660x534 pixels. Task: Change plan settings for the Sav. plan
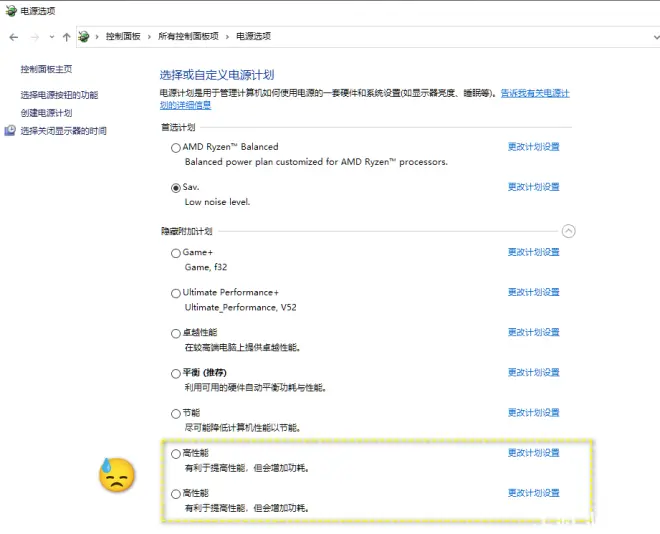click(x=534, y=187)
